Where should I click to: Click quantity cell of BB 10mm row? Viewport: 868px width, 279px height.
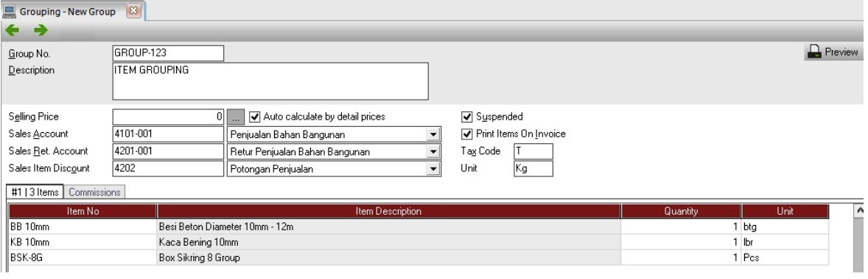tap(681, 227)
